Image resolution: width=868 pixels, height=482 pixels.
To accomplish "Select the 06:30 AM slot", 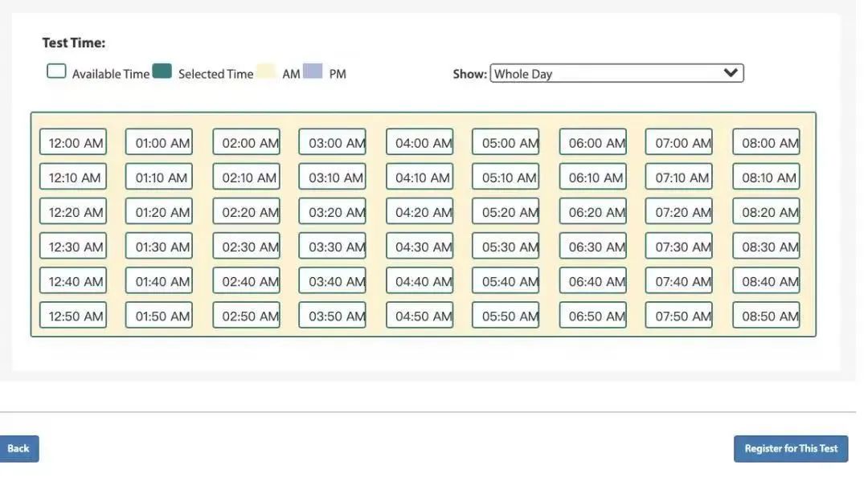I will tap(593, 247).
